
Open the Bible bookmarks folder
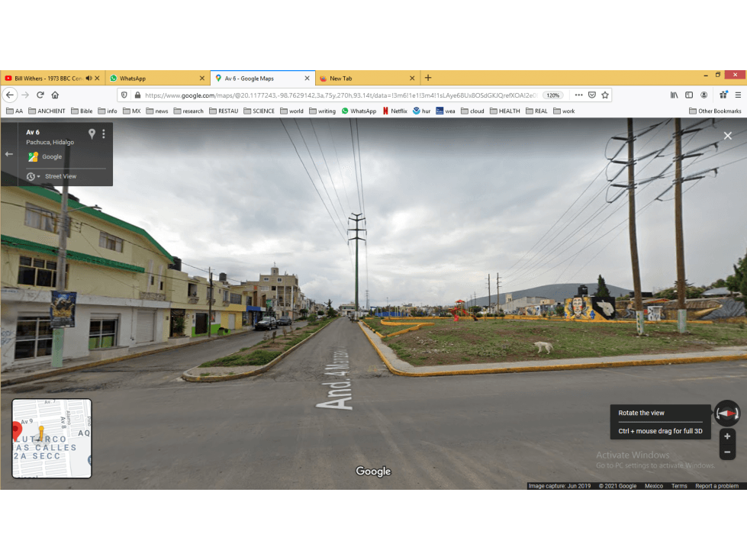[82, 111]
